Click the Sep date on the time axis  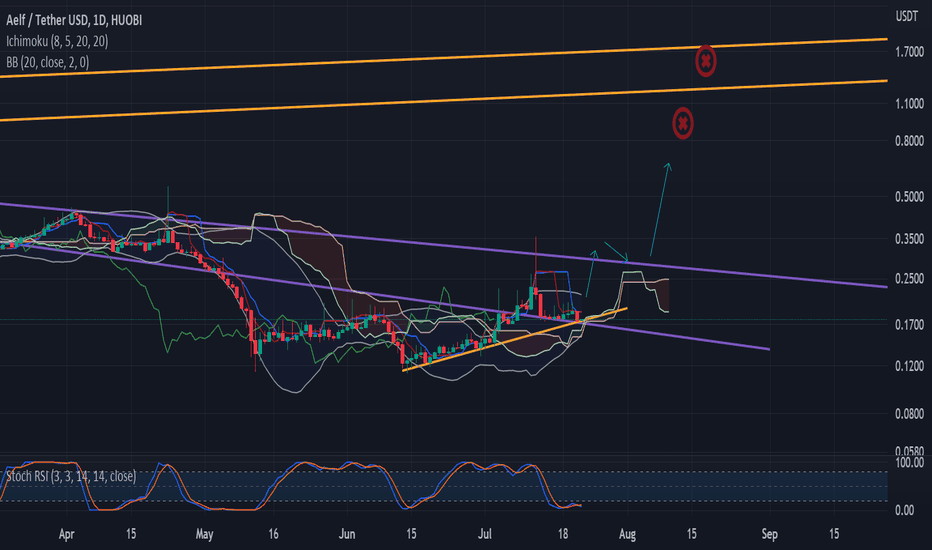tap(770, 534)
